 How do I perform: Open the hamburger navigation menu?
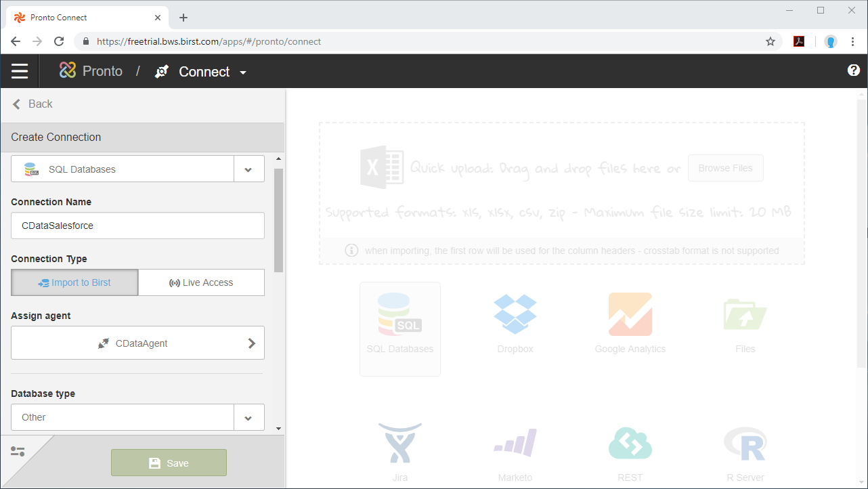tap(20, 70)
